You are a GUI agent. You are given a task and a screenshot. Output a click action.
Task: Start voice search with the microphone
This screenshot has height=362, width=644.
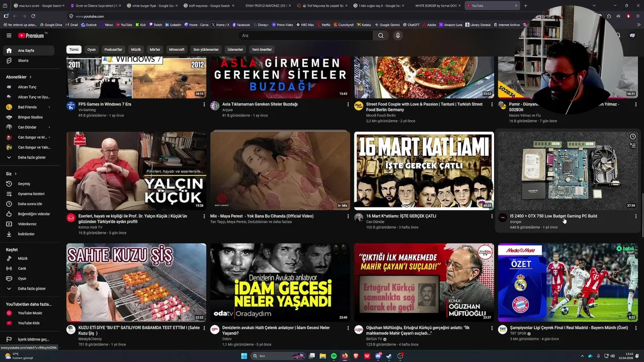point(397,36)
